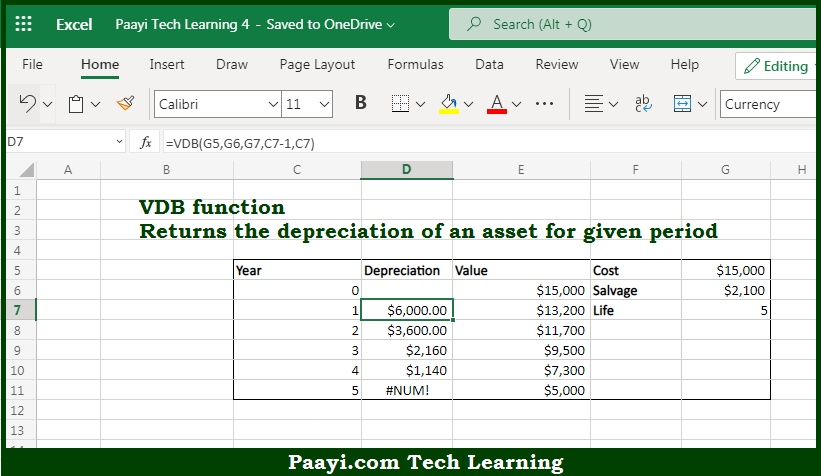Screen dimensions: 821x476
Task: Select column C header
Action: [297, 170]
